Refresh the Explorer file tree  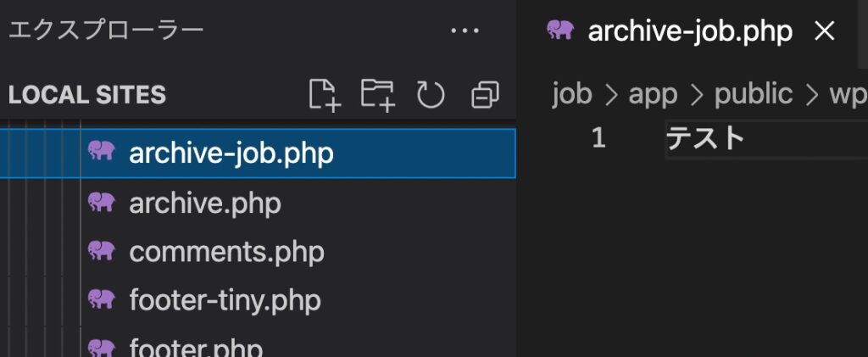click(x=431, y=95)
